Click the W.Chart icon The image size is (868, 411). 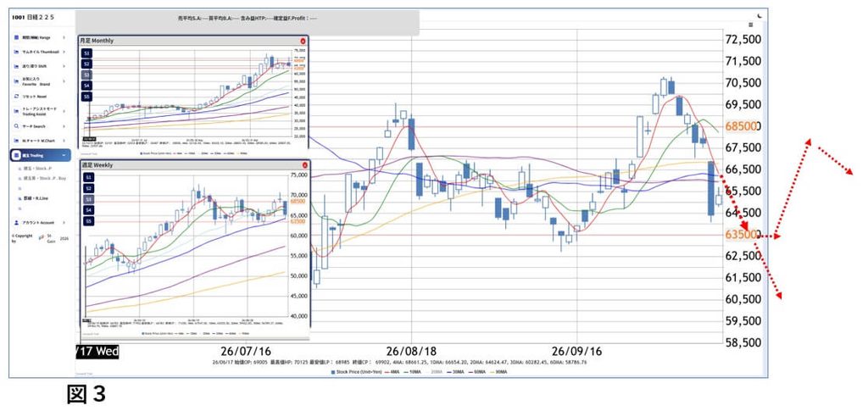[x=16, y=141]
